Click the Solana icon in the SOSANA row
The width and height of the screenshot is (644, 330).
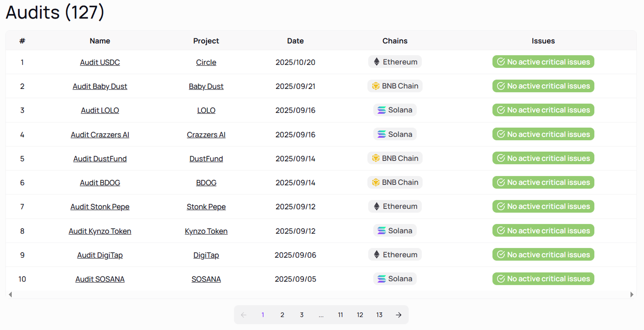(382, 279)
